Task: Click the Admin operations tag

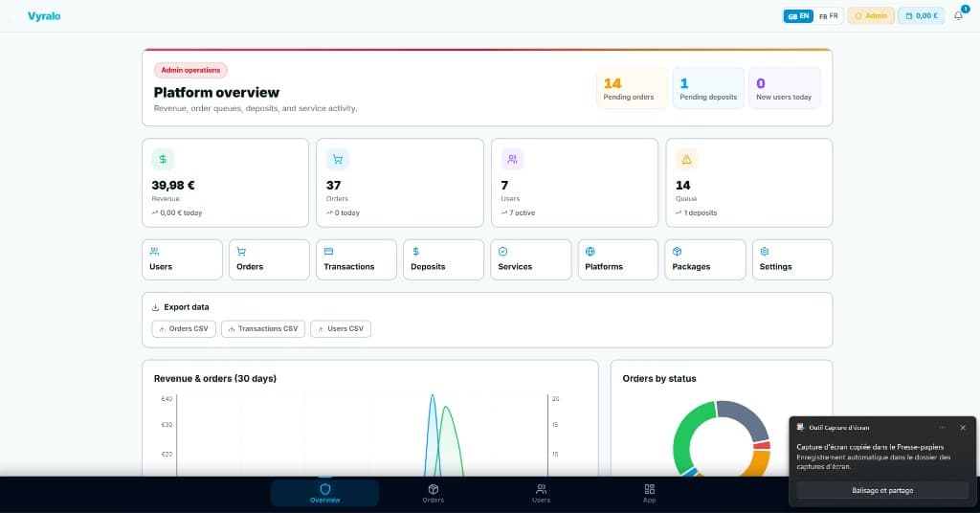Action: (x=190, y=70)
